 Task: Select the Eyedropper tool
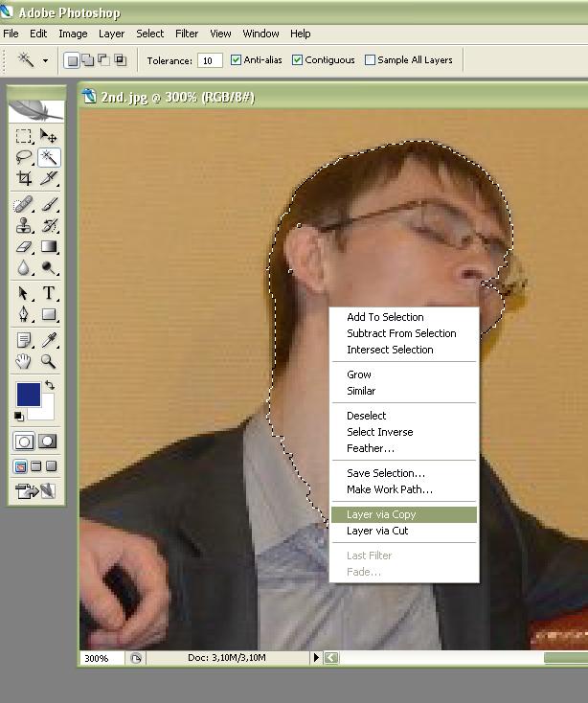(49, 340)
